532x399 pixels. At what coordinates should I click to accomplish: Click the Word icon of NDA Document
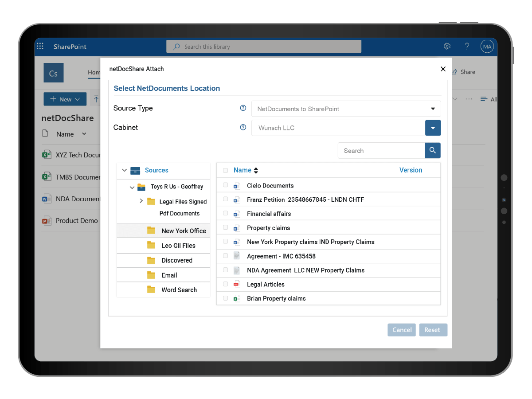[x=47, y=199]
